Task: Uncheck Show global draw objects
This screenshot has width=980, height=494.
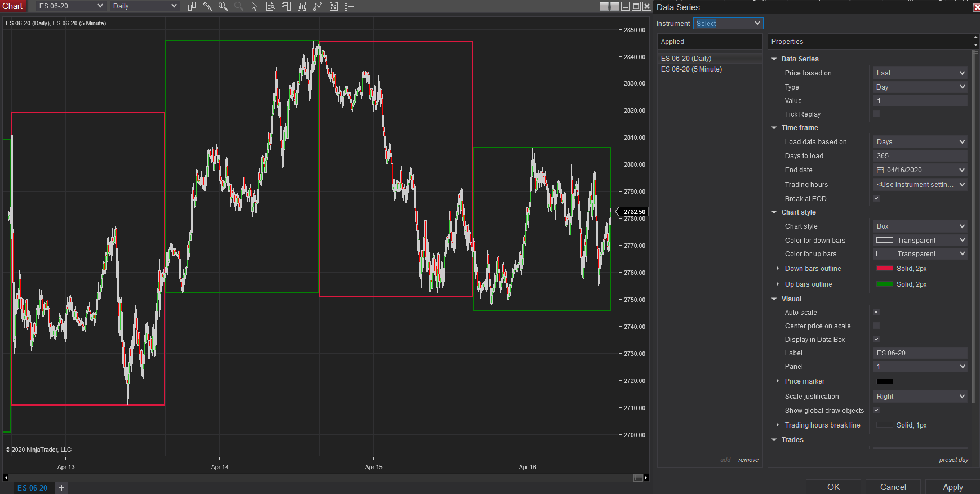Action: point(876,410)
